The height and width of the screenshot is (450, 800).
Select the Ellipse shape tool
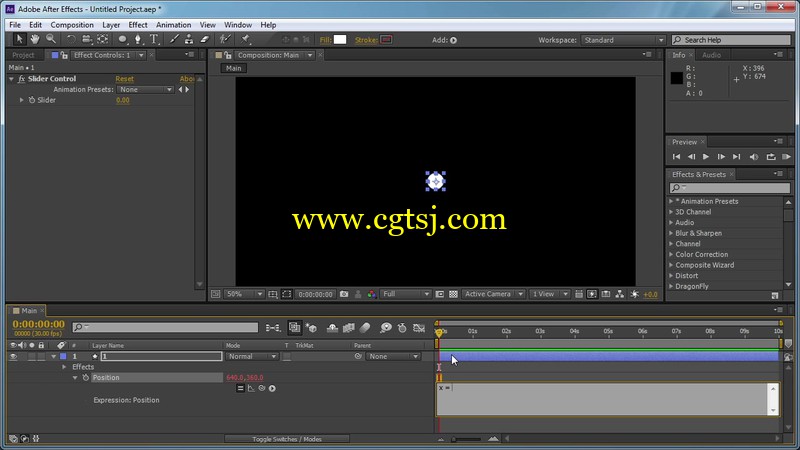[122, 39]
